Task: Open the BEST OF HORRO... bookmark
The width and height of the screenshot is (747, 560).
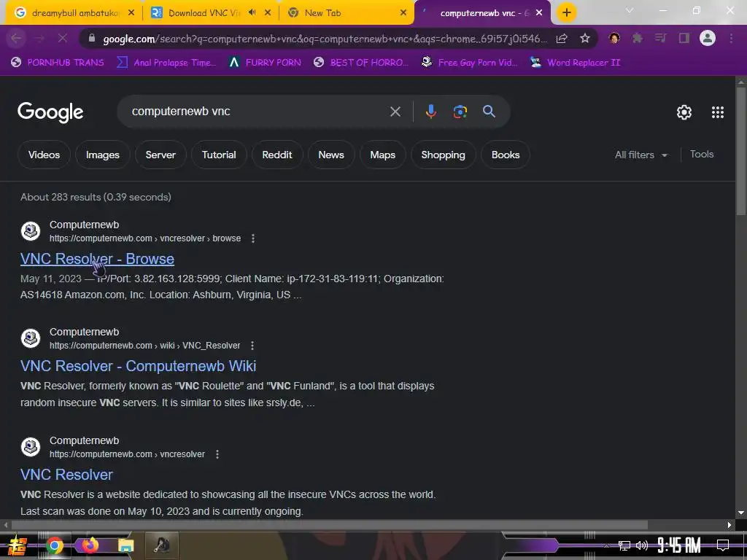Action: (361, 63)
